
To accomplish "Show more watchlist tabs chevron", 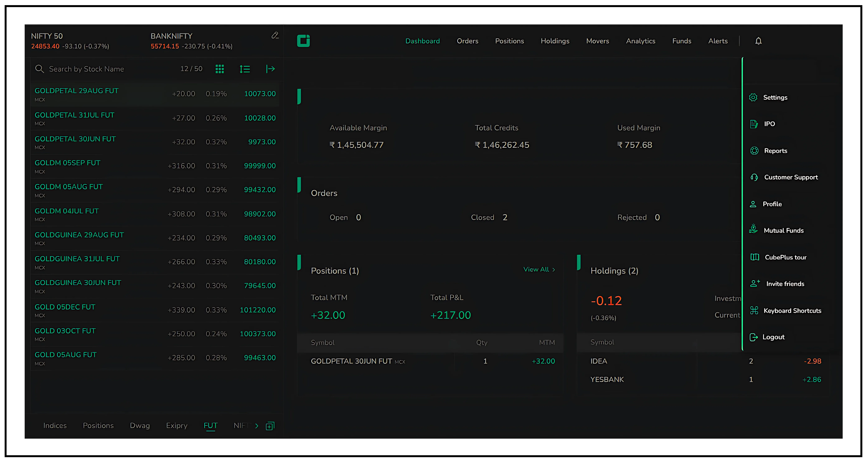I will tap(256, 426).
